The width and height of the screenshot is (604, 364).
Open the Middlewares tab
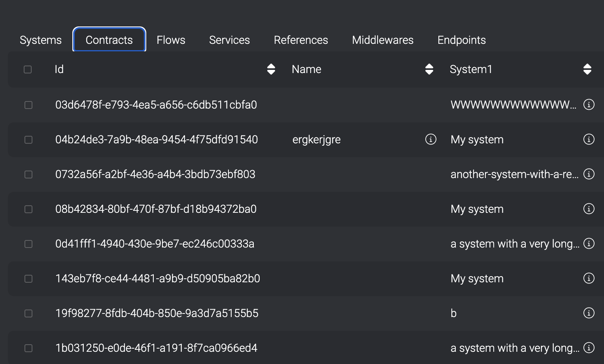point(383,40)
